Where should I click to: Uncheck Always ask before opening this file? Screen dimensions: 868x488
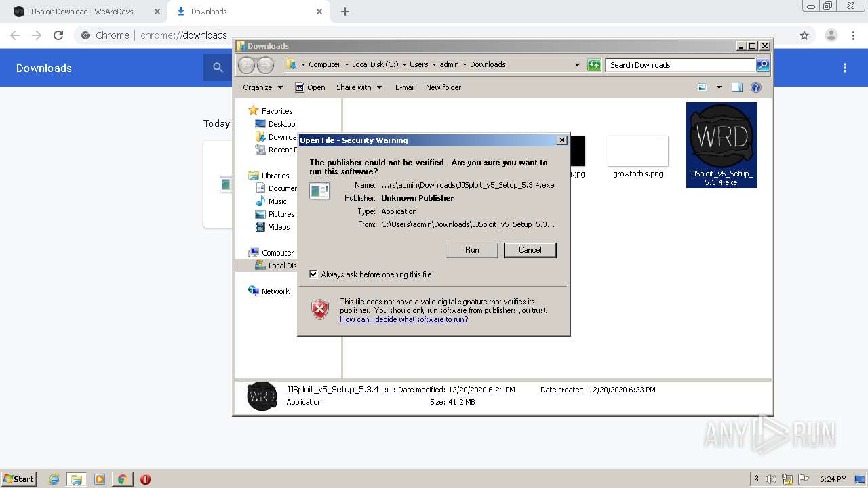coord(313,274)
